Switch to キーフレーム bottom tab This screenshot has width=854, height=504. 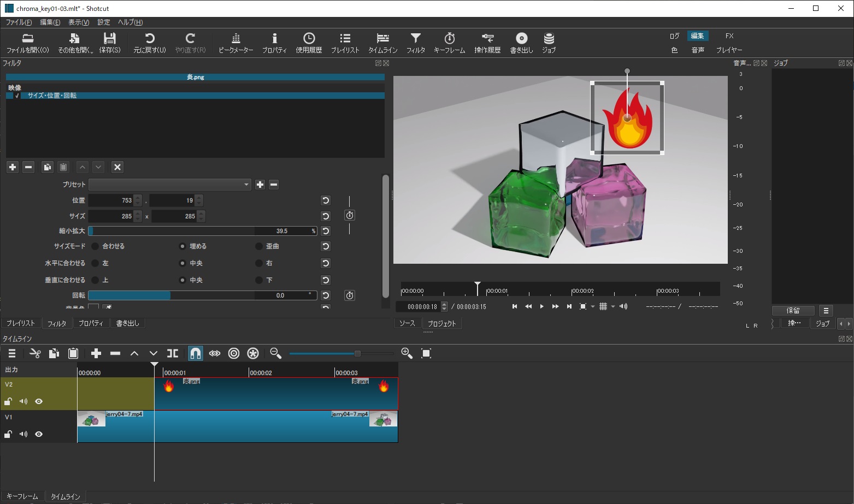pos(22,496)
